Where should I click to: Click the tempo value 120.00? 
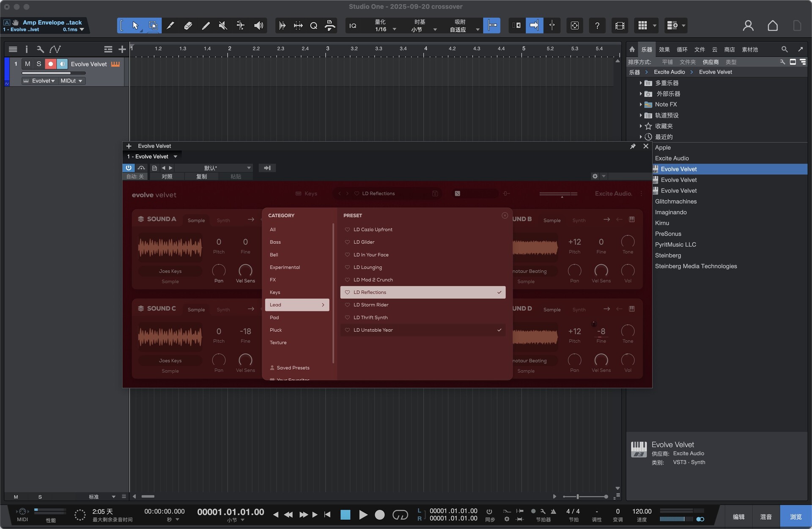[642, 511]
